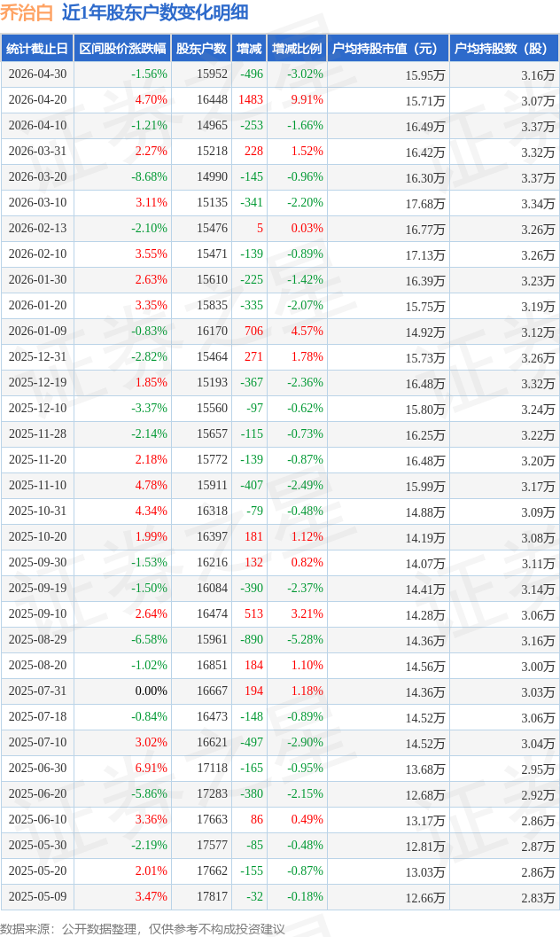
Task: Click the 区间股价涨跌幅 column header
Action: (122, 49)
